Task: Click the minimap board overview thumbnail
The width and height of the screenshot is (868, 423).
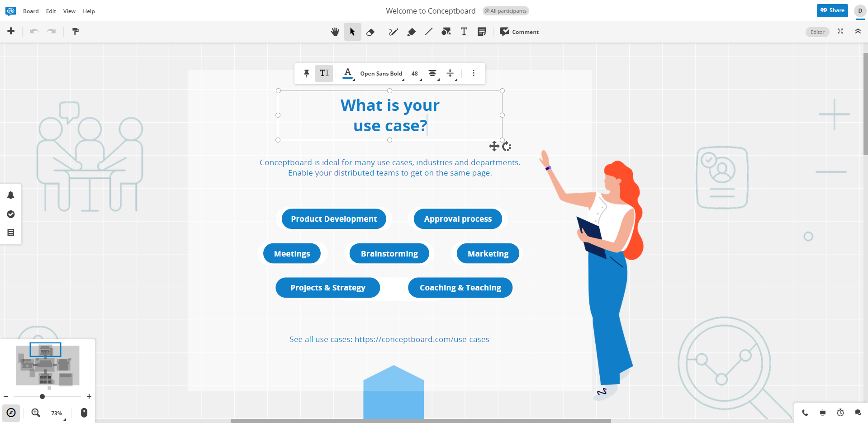Action: point(47,365)
